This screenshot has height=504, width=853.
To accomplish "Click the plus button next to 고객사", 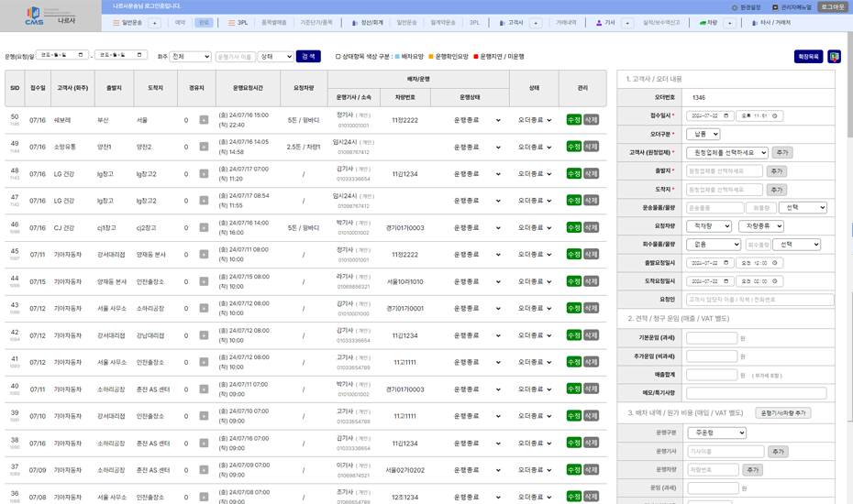I will [x=536, y=23].
